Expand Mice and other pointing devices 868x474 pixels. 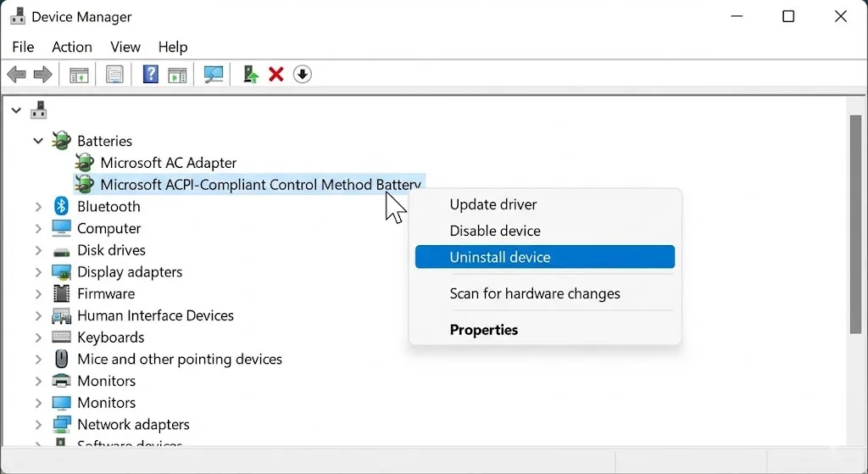[38, 359]
